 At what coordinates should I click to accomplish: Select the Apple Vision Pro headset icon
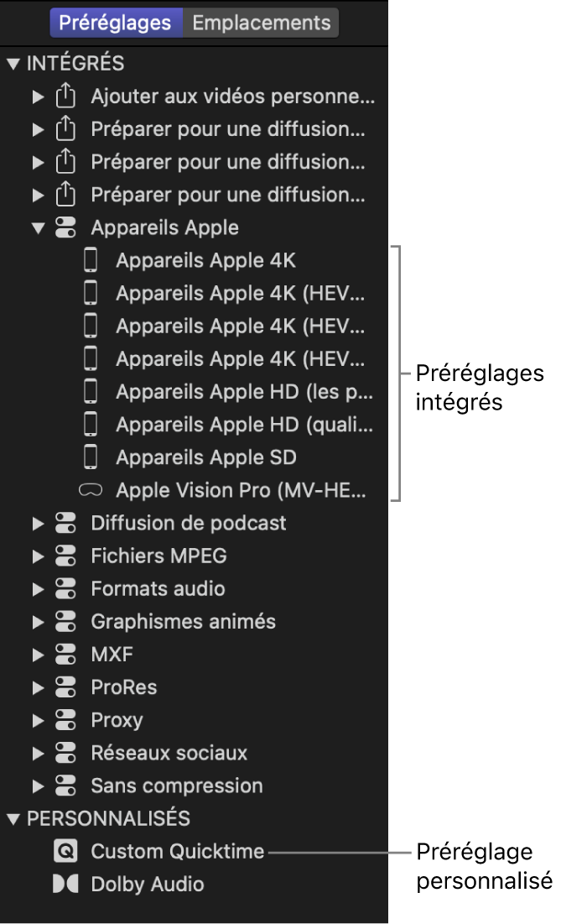click(x=91, y=489)
